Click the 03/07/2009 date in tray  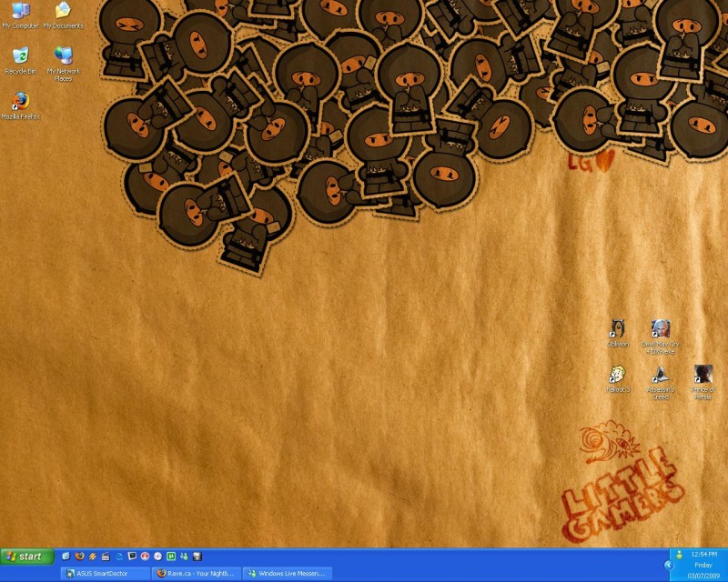[x=703, y=576]
